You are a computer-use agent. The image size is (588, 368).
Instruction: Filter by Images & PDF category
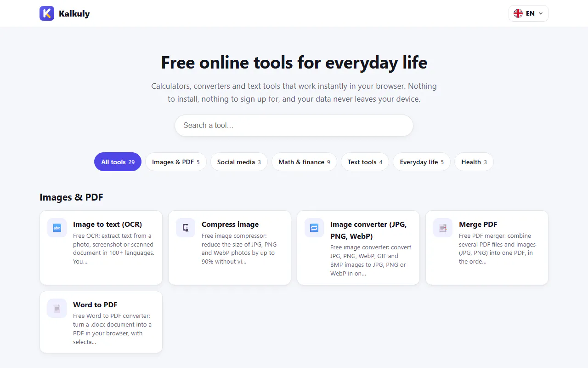[x=176, y=162]
